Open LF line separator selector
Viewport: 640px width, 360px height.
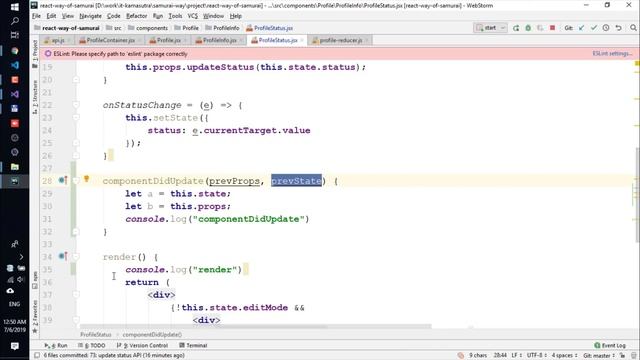coord(516,356)
